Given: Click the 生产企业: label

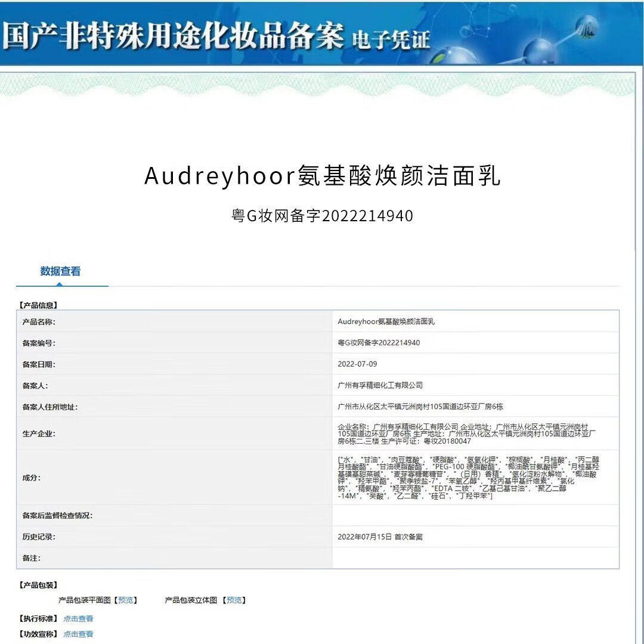Looking at the screenshot, I should (39, 434).
